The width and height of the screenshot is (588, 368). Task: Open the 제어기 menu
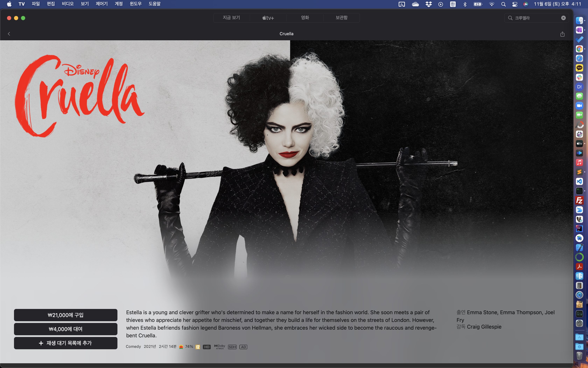click(101, 4)
